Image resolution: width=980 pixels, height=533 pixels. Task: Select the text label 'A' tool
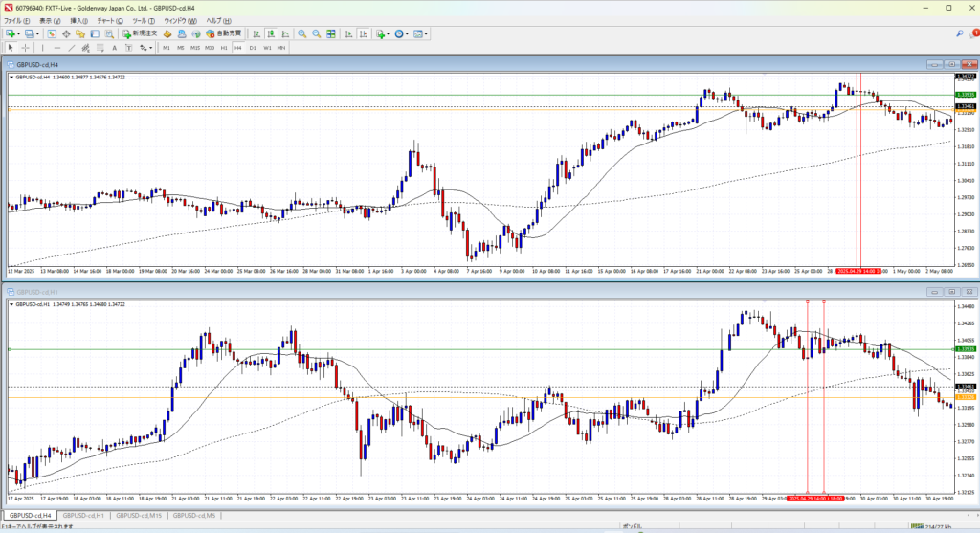(114, 47)
